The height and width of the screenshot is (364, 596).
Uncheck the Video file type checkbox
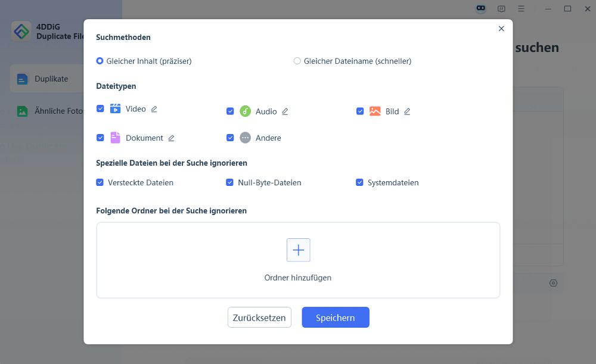[100, 108]
